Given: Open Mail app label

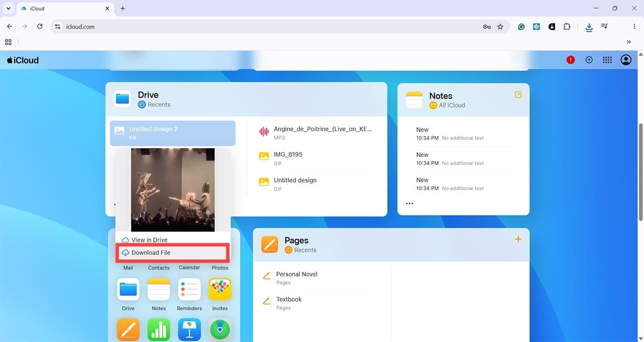Looking at the screenshot, I should click(128, 268).
